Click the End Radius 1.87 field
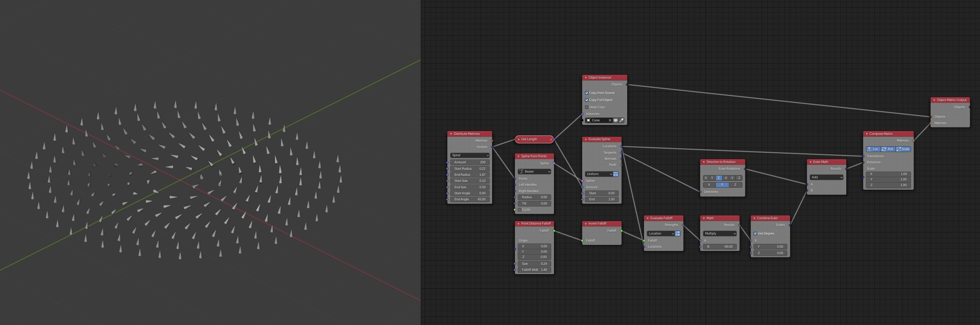Image resolution: width=980 pixels, height=325 pixels. coord(469,175)
